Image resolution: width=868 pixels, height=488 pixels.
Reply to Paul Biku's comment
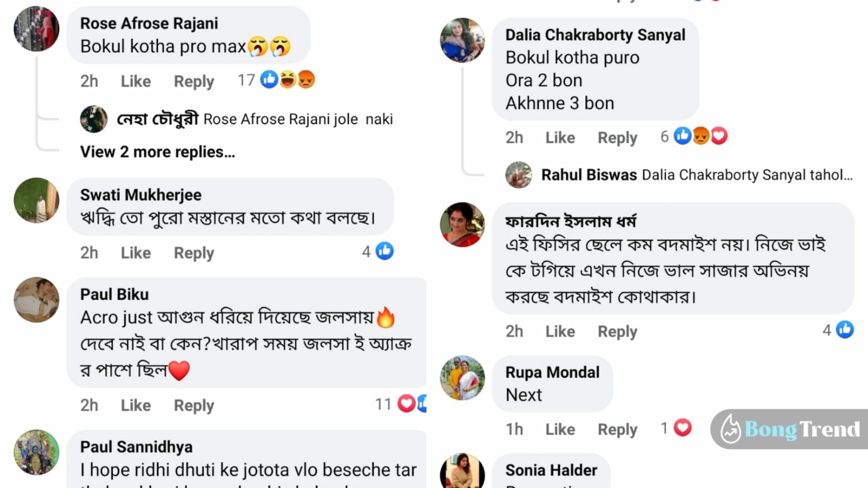click(194, 405)
